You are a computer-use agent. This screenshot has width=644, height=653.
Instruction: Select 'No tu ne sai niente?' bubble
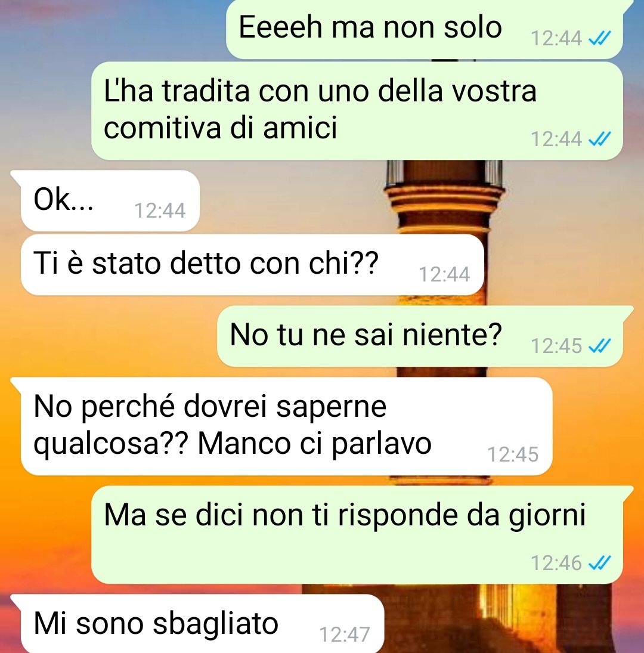click(x=420, y=336)
